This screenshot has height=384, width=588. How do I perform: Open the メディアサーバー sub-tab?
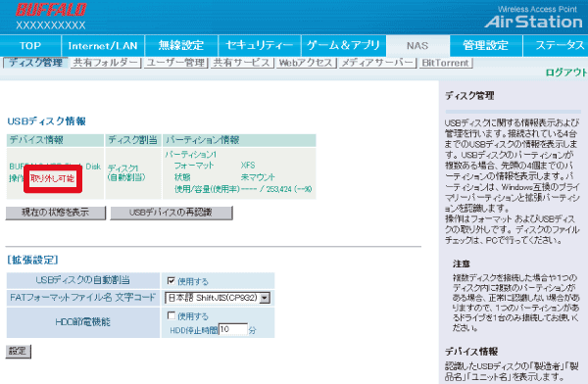(x=378, y=63)
